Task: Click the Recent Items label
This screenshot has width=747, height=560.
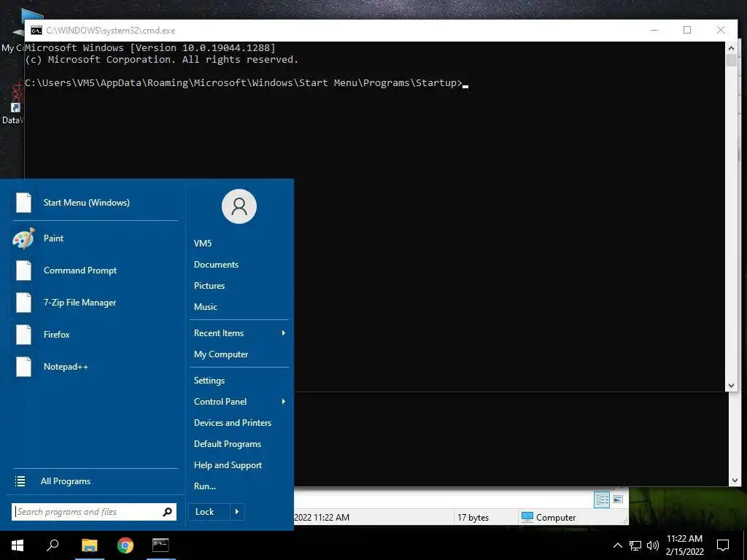Action: [x=219, y=332]
